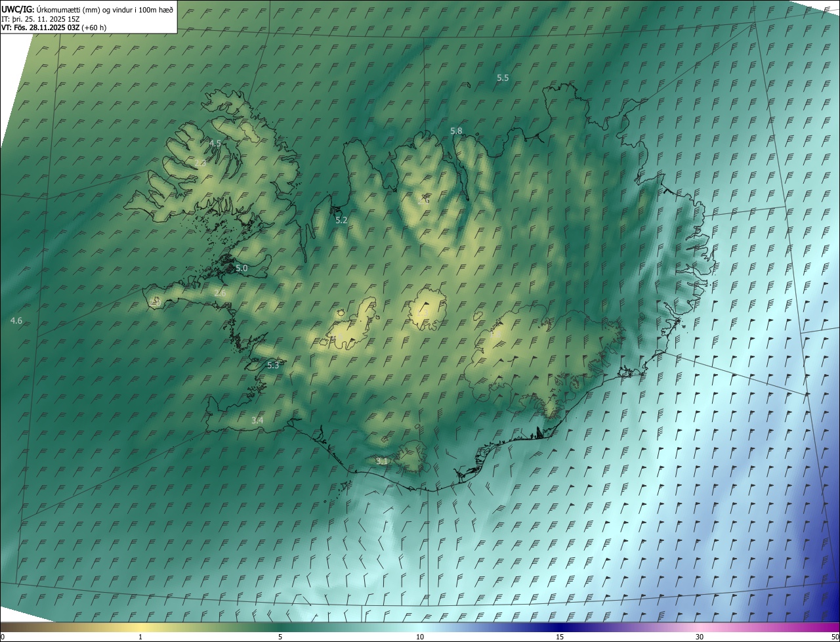
Task: Click the 4.6 value over the ocean
Action: click(x=16, y=321)
